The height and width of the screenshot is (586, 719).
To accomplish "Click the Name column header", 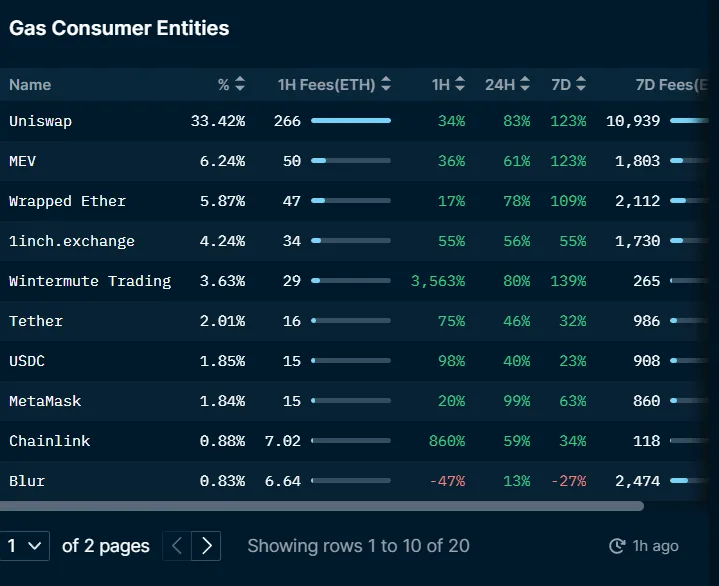I will pos(30,85).
